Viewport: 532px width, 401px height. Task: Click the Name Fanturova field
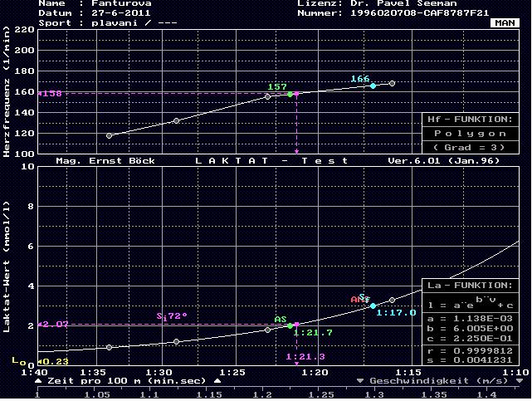coord(95,3)
